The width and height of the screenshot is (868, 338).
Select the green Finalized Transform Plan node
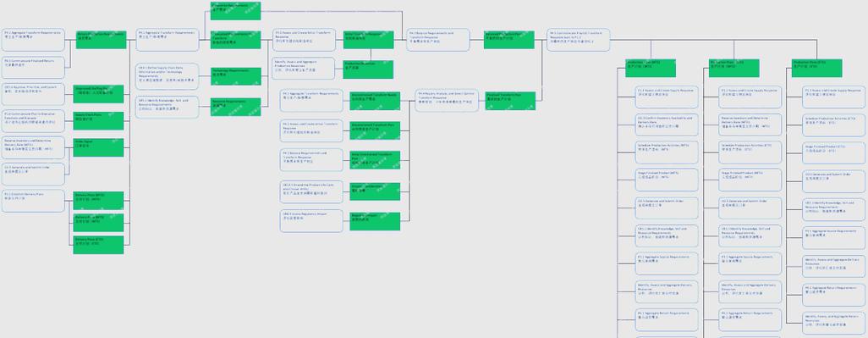click(x=510, y=101)
